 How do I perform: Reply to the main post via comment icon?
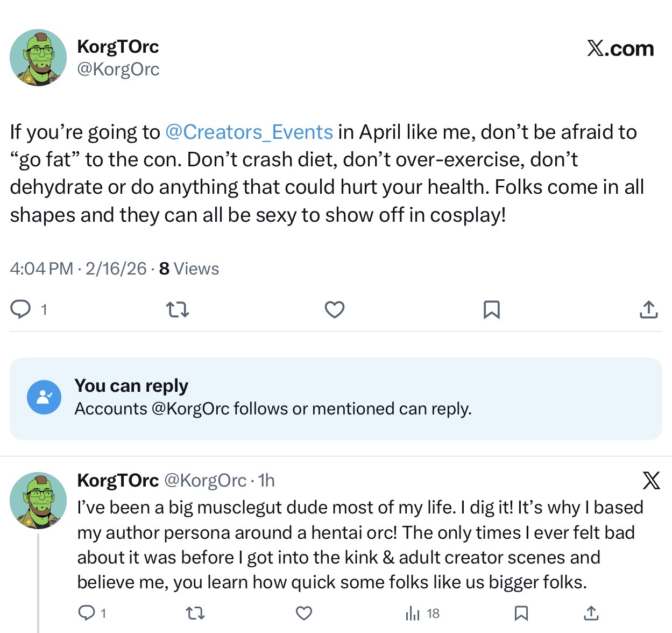(x=21, y=310)
